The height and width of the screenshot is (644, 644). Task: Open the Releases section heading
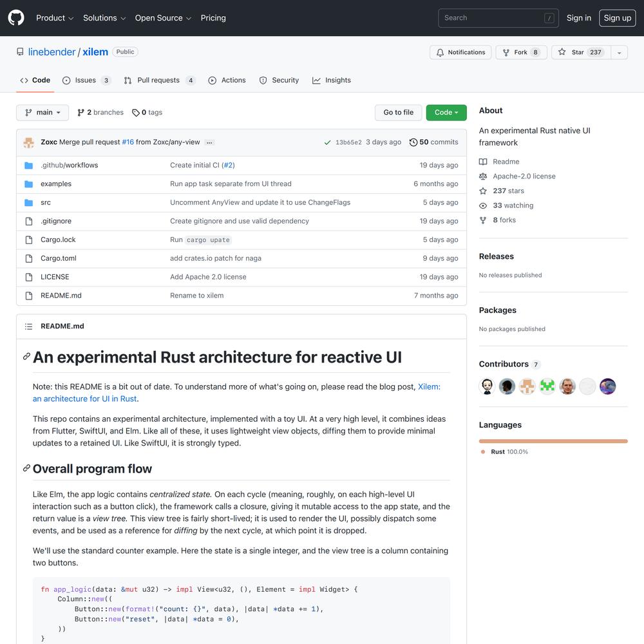coord(496,257)
